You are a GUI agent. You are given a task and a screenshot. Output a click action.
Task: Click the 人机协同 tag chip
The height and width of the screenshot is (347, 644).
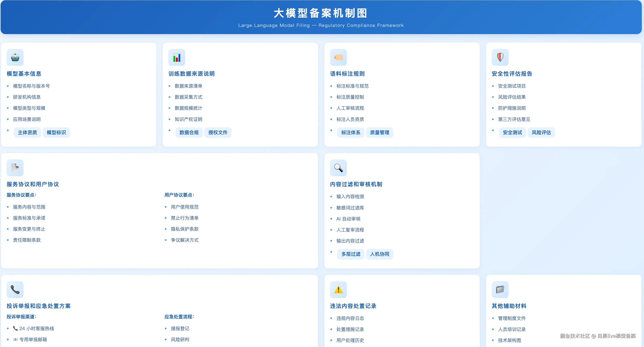click(x=379, y=254)
